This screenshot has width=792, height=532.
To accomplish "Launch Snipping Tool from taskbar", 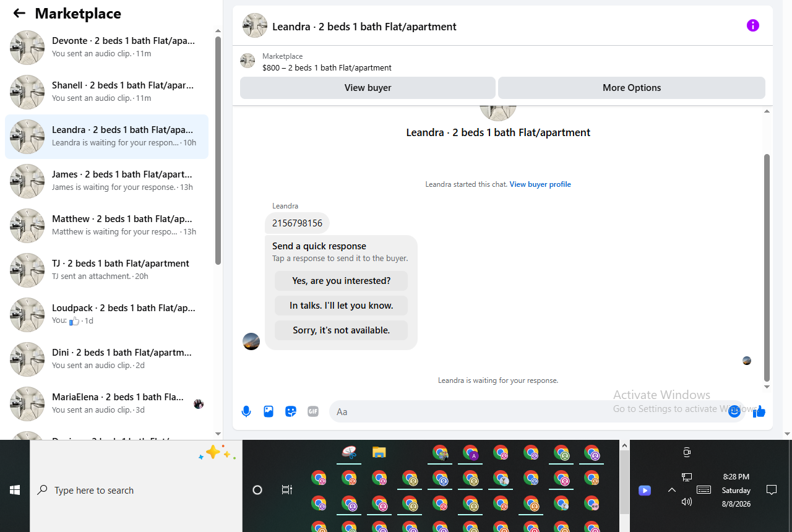I will (350, 452).
